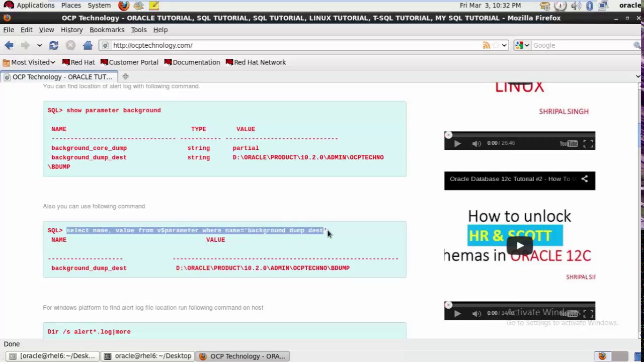The image size is (644, 362).
Task: Open the Help menu
Action: click(160, 30)
